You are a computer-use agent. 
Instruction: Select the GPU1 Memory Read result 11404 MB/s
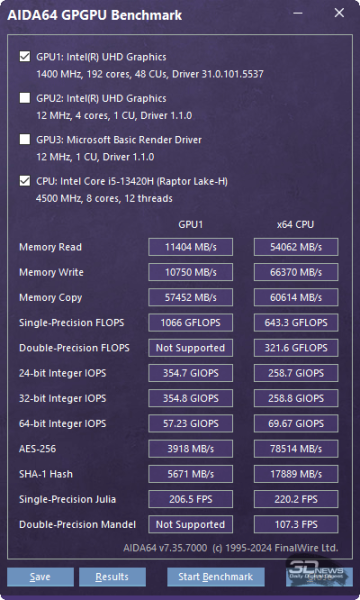[191, 247]
